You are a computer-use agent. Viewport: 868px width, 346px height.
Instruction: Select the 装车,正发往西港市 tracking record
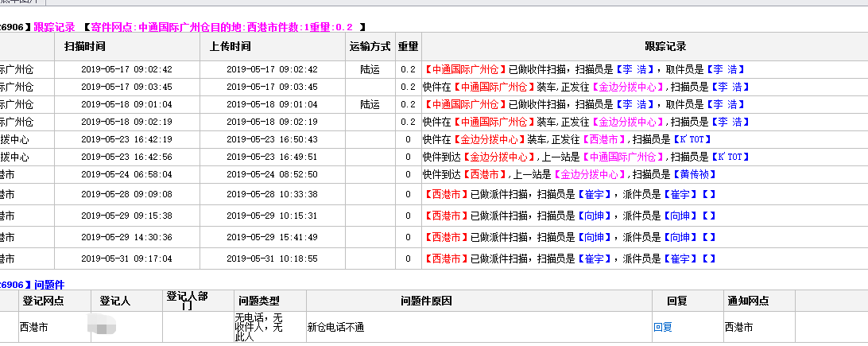[567, 139]
